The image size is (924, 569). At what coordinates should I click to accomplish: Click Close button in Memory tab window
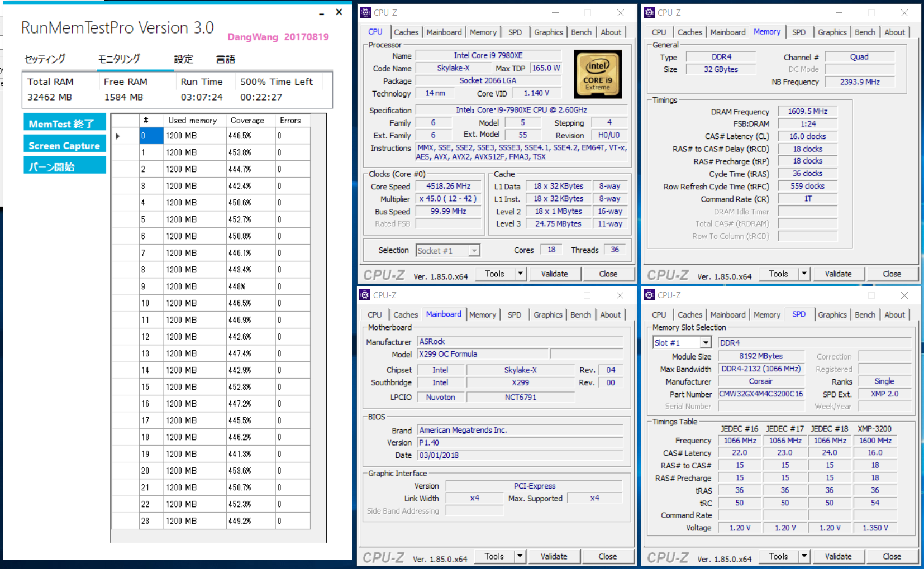click(892, 274)
